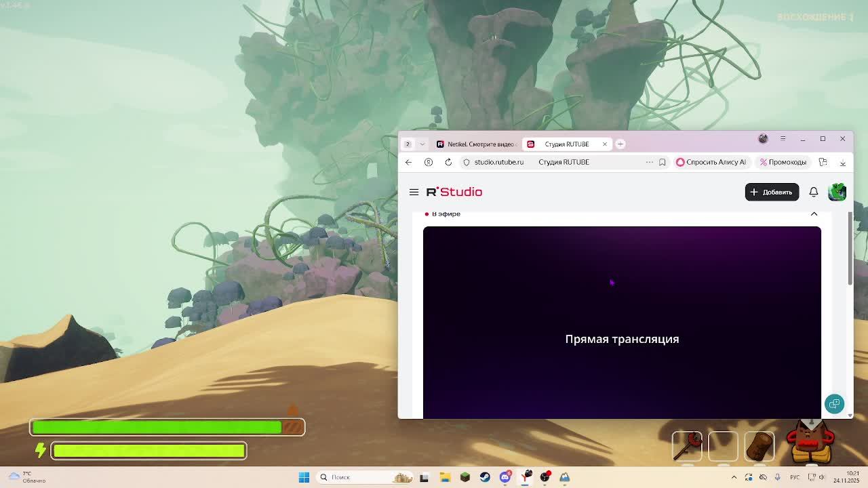
Task: Open the RUTUBE account avatar menu
Action: (x=837, y=192)
